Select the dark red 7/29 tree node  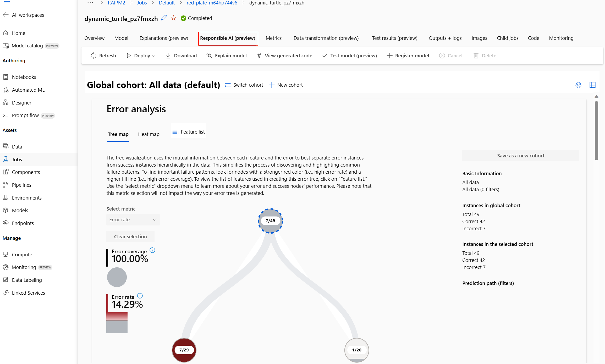(184, 350)
